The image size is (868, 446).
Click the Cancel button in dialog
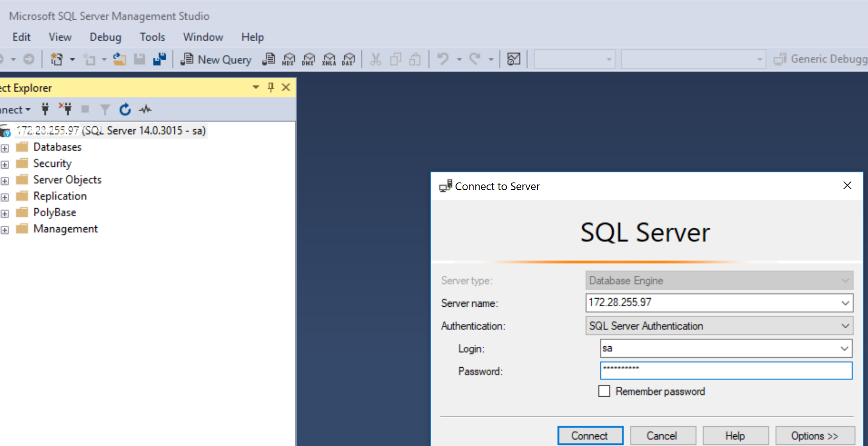point(663,436)
